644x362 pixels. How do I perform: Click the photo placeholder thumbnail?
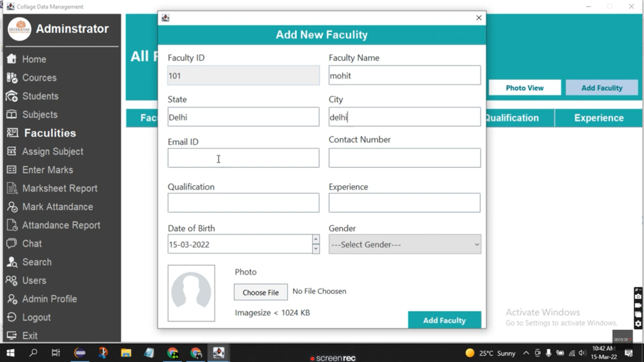point(191,293)
